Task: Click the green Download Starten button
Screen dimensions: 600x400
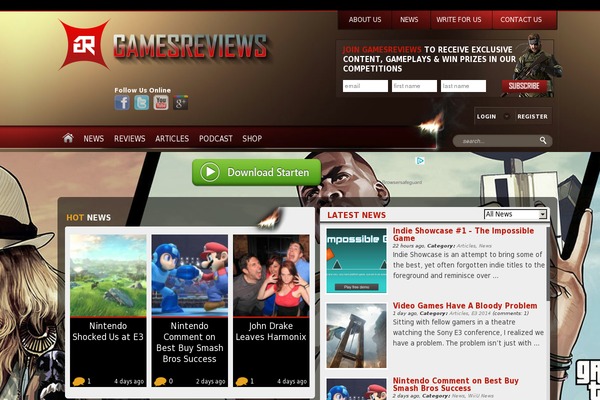Action: (x=256, y=172)
